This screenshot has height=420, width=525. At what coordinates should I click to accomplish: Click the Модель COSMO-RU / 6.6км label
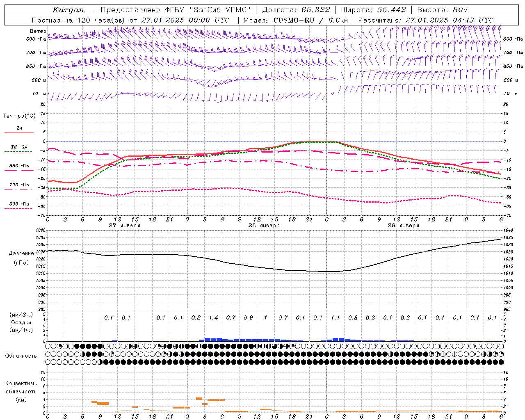pyautogui.click(x=296, y=20)
